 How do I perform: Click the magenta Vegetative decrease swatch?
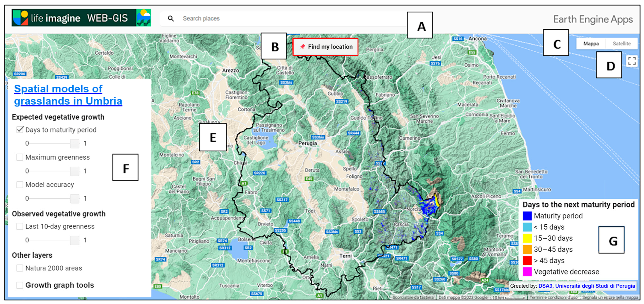527,272
